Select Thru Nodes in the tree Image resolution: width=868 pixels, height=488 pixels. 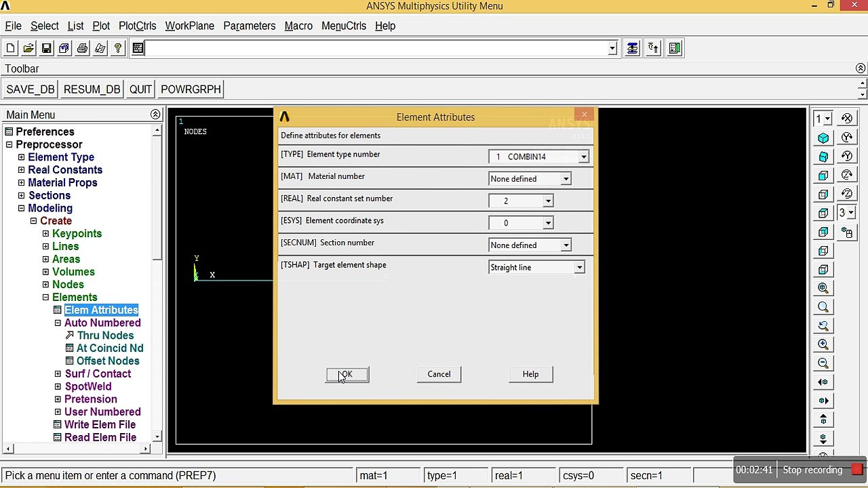[x=105, y=335]
